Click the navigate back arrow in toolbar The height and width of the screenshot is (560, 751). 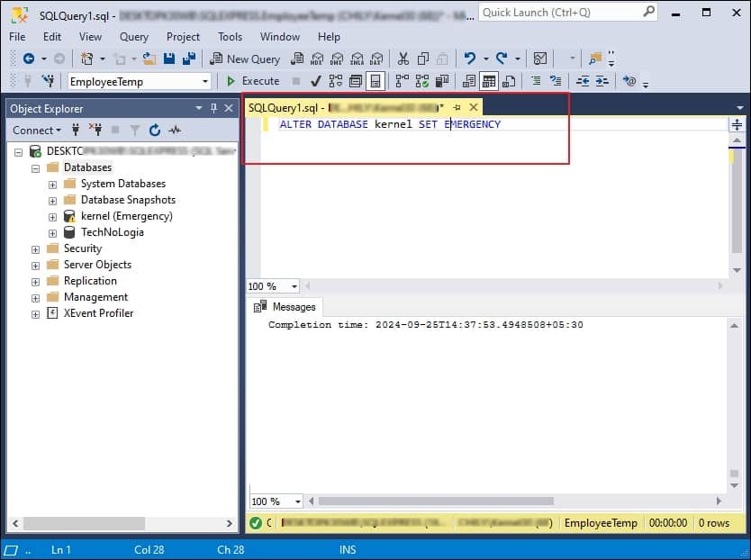[x=29, y=59]
